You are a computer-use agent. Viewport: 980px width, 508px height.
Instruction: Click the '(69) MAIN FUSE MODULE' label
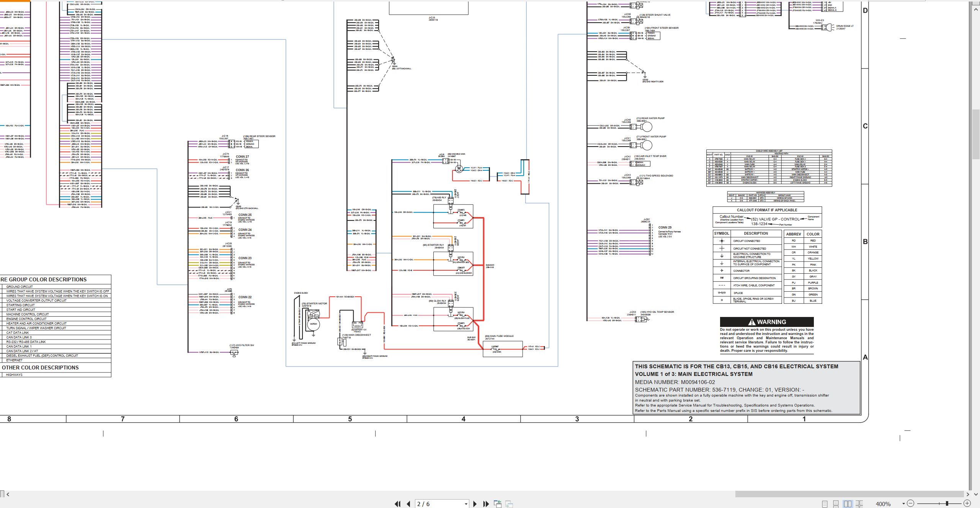coord(500,336)
